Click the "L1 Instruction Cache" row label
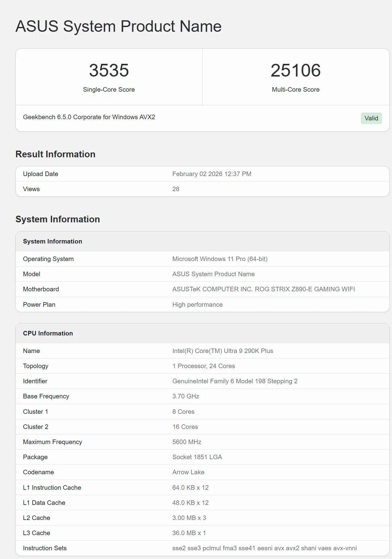 coord(52,488)
